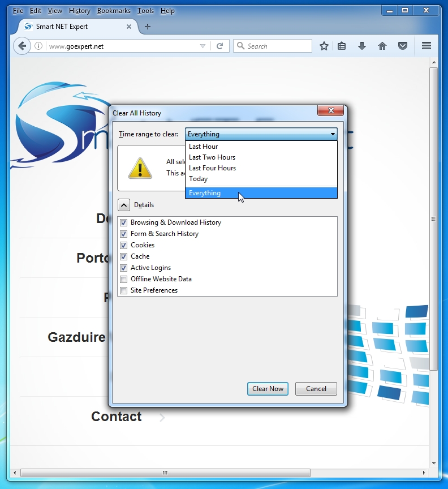The width and height of the screenshot is (448, 489).
Task: Open the Bookmarks menu
Action: pos(114,11)
